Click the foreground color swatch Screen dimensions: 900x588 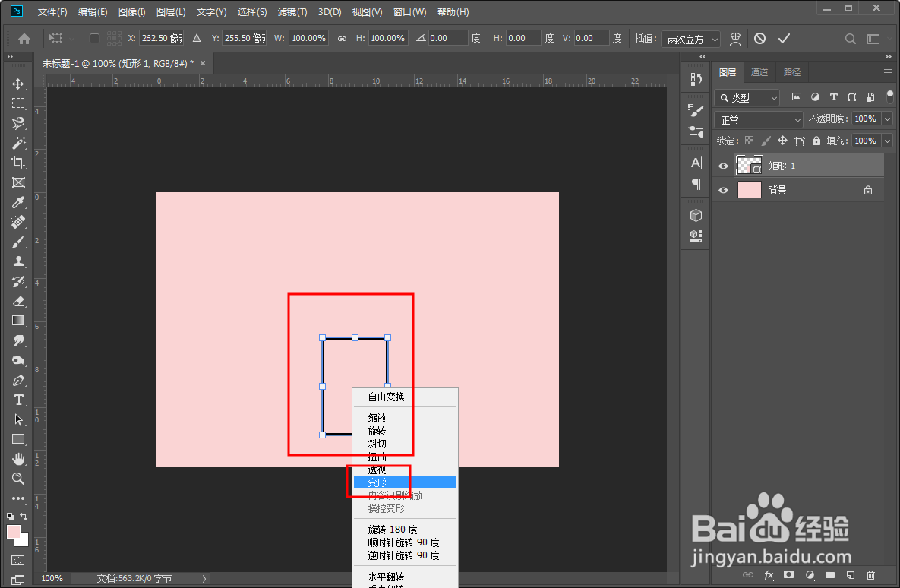click(13, 532)
